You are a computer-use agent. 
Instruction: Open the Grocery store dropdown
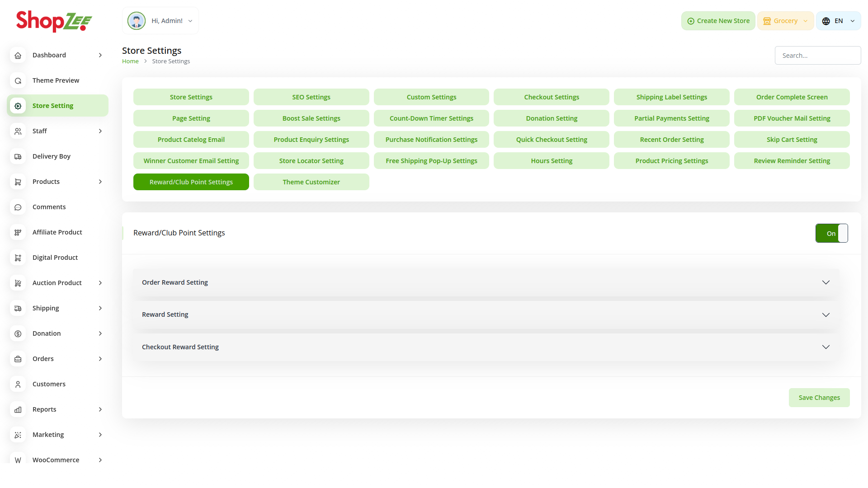pos(785,21)
